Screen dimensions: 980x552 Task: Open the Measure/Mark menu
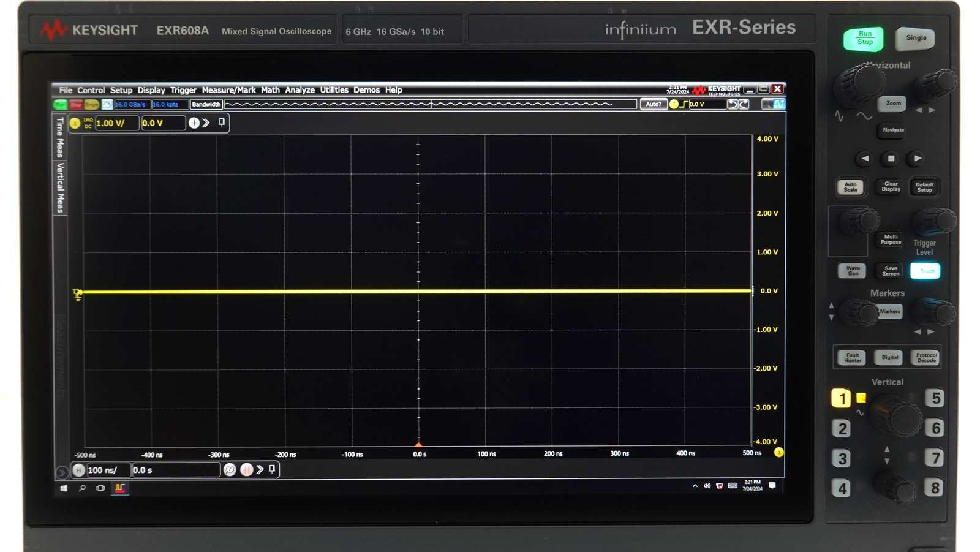229,90
